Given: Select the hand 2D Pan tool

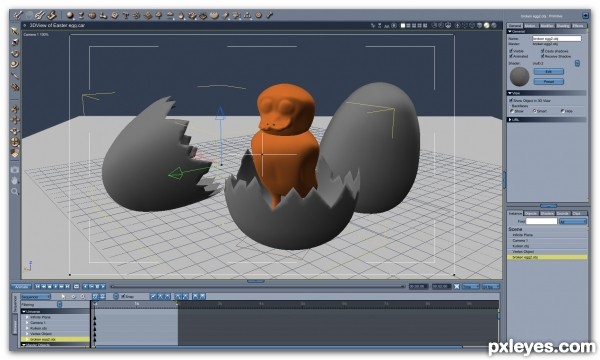Looking at the screenshot, I should 15,180.
